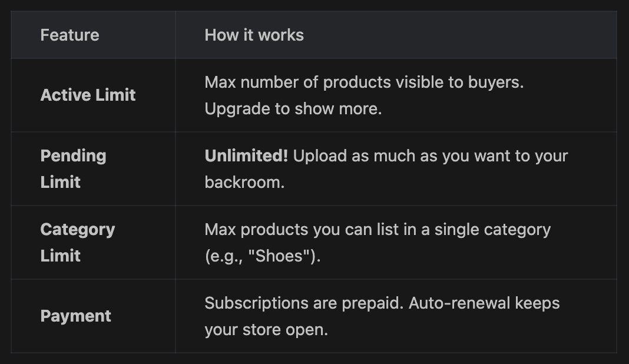The image size is (629, 364).
Task: Select the "Payment" row label
Action: click(x=75, y=316)
